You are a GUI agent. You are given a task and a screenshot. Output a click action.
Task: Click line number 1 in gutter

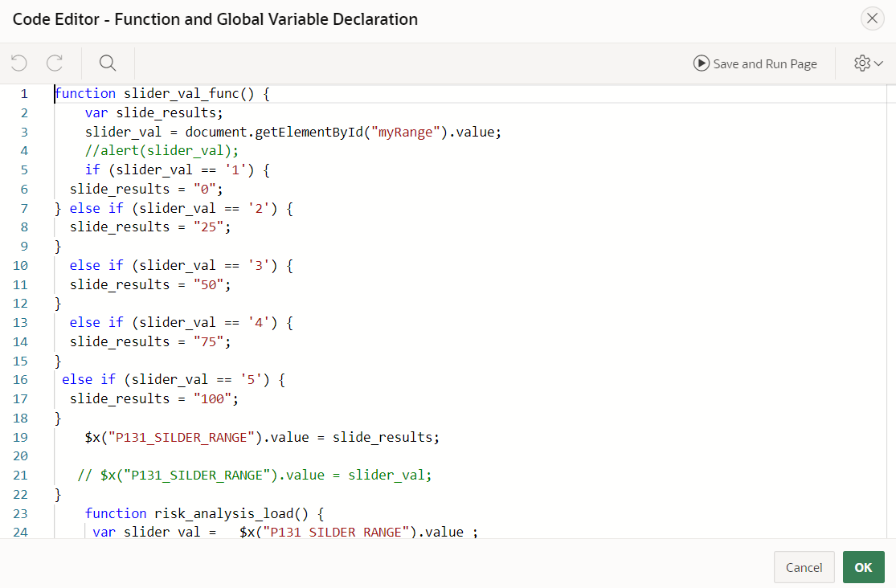coord(24,94)
